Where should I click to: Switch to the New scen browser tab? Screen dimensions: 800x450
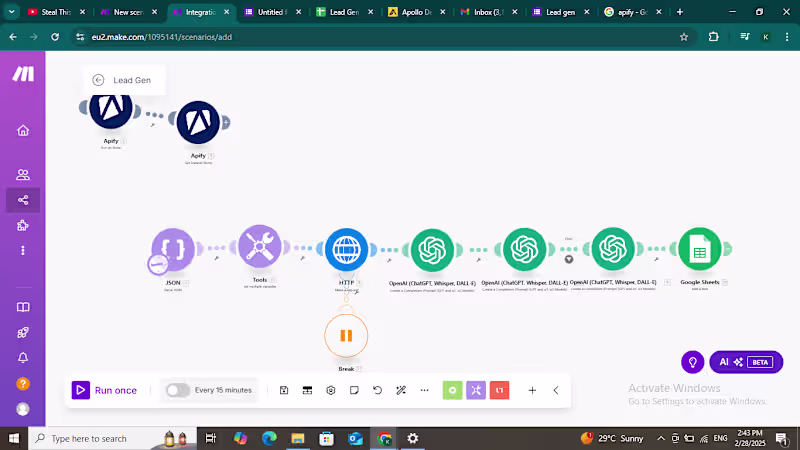(129, 12)
